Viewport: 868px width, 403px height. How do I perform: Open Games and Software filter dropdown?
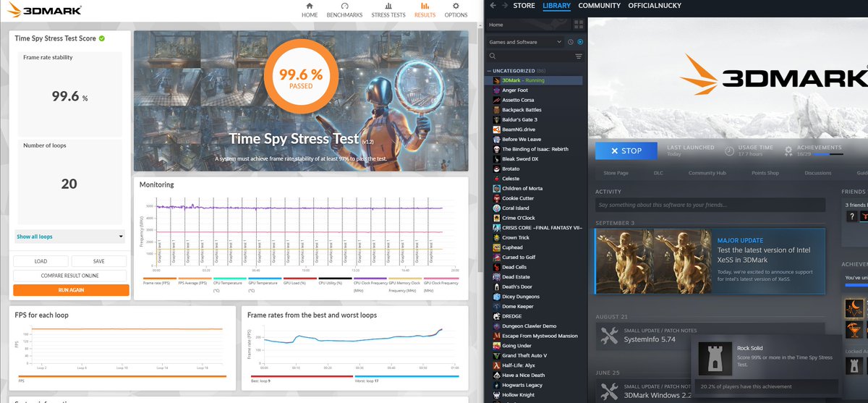pyautogui.click(x=526, y=42)
